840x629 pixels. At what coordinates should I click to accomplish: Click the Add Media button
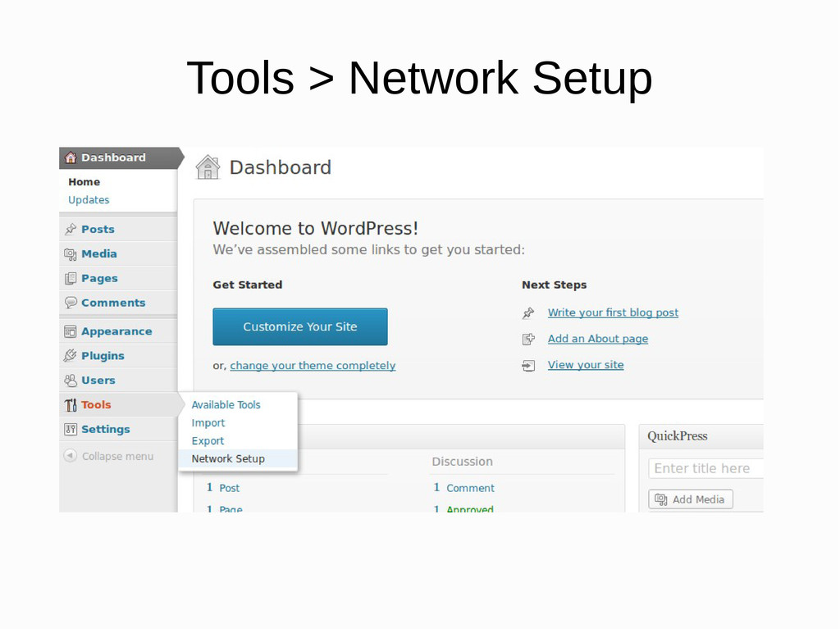pos(691,499)
